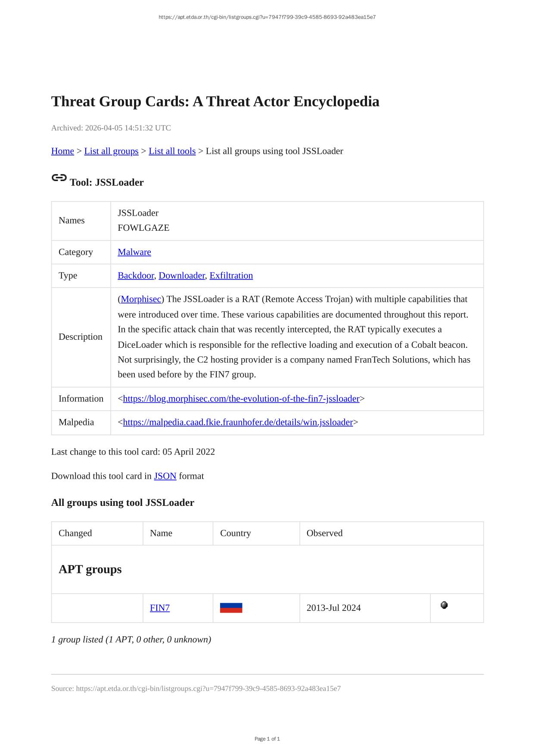
Task: Open the Exfiltration type link
Action: click(231, 276)
